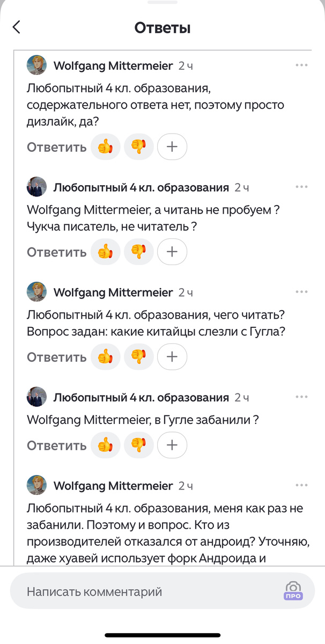Like the comment 'какие китайцы слезли с Гугла?'

tap(105, 356)
